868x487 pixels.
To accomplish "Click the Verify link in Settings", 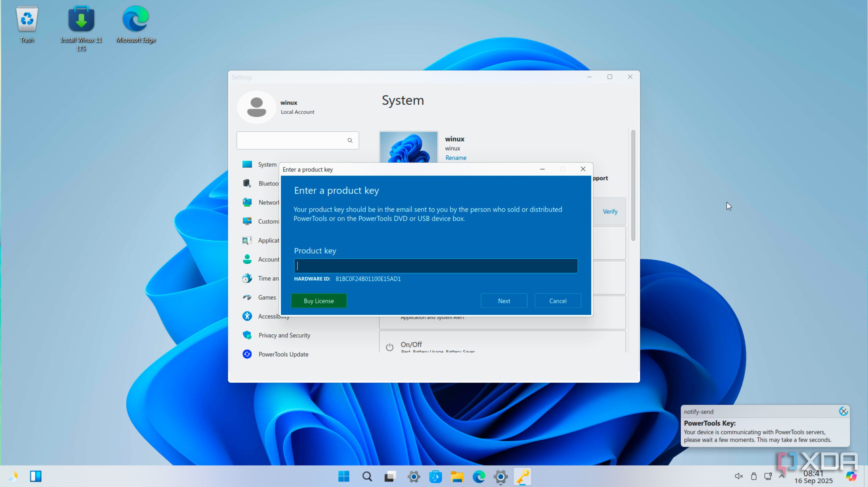I will 610,211.
